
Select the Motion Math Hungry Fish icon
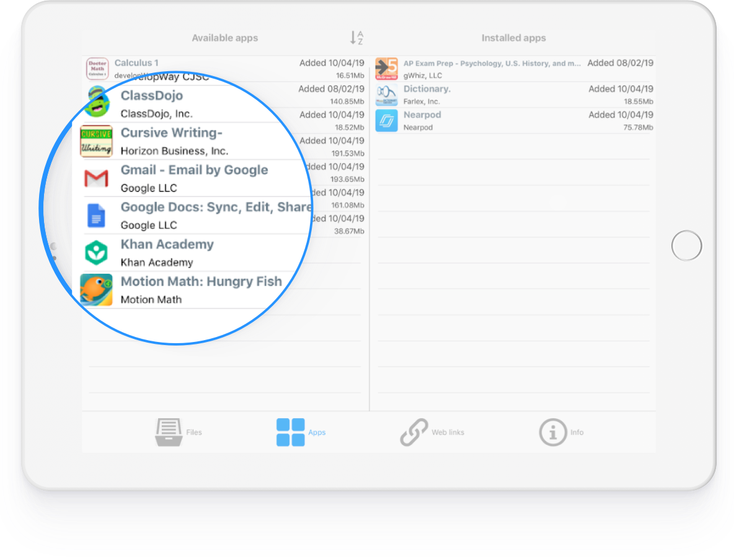[97, 290]
